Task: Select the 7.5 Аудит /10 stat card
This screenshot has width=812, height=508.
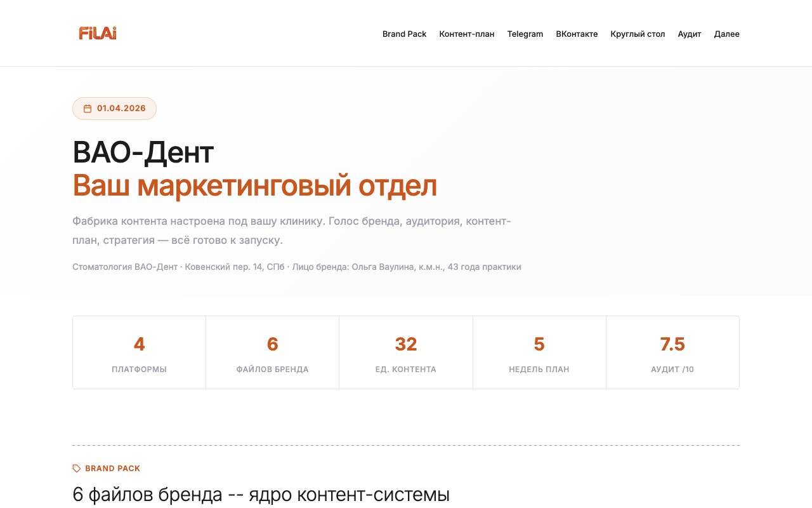Action: coord(672,352)
